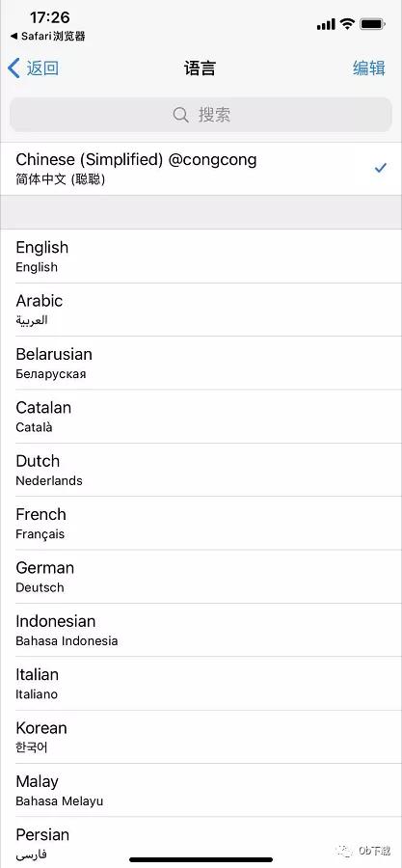Tap the blue back chevron icon
This screenshot has height=868, width=402.
pyautogui.click(x=13, y=68)
